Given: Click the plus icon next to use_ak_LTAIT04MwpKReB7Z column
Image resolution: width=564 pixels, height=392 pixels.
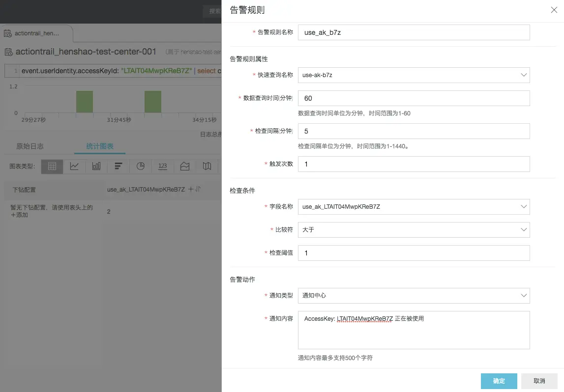Looking at the screenshot, I should click(191, 189).
